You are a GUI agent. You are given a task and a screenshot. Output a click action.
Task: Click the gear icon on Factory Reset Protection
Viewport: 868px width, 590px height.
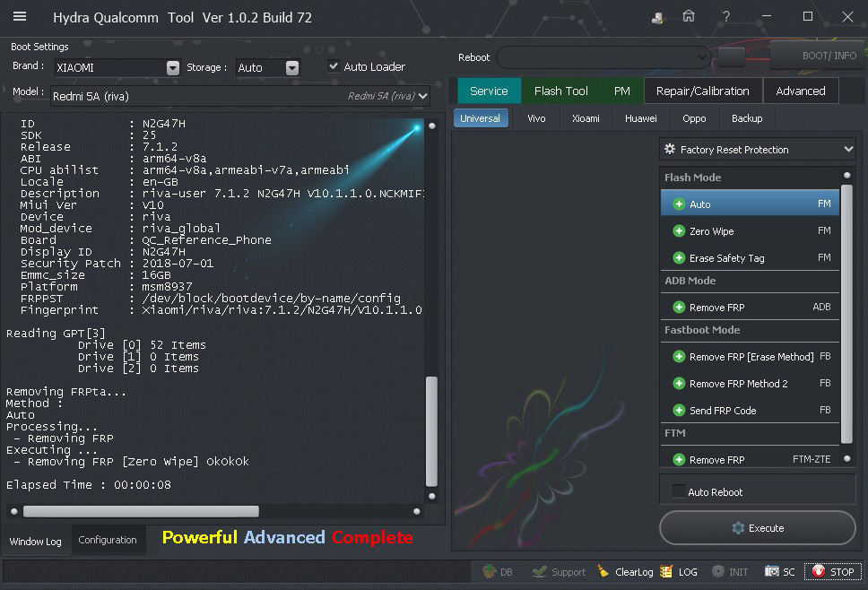670,150
